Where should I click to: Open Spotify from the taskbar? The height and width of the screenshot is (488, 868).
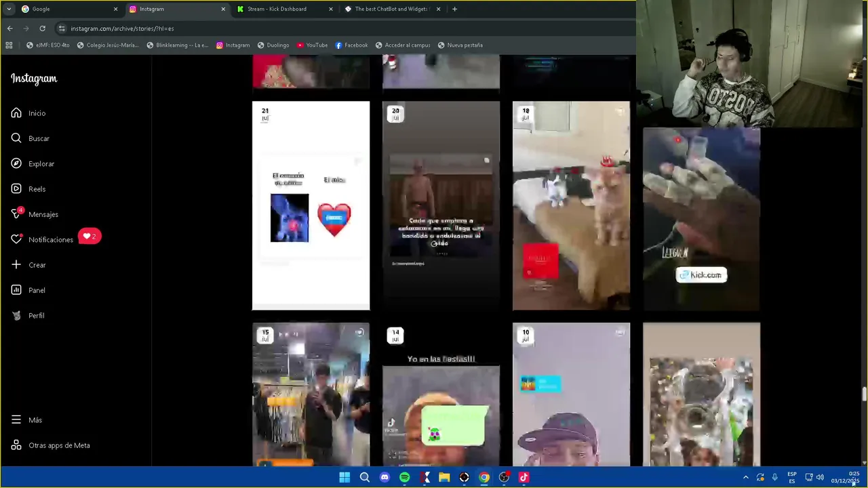(x=404, y=477)
